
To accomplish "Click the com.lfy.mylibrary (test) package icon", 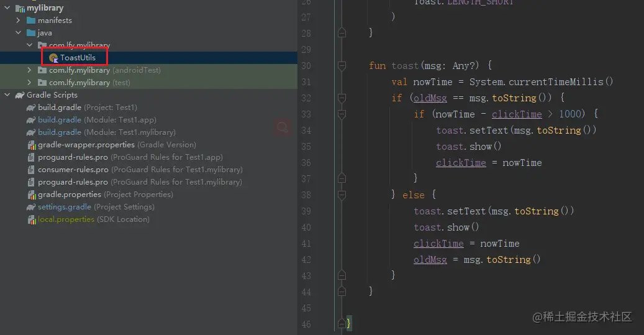I will pos(42,82).
